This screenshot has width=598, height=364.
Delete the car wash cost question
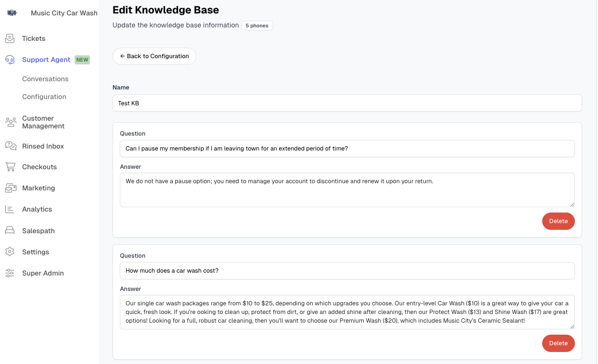[559, 343]
